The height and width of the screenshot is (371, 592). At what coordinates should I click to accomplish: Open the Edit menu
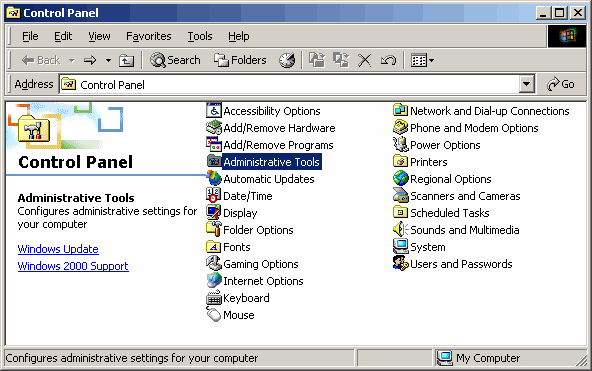click(x=63, y=36)
